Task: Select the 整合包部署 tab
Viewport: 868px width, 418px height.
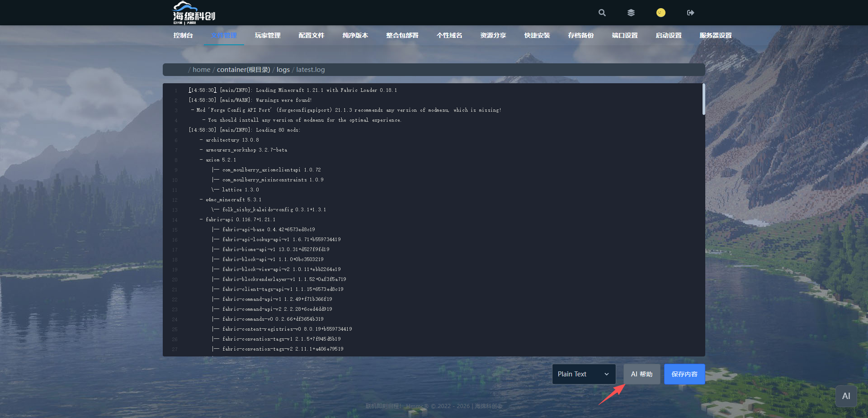Action: coord(402,35)
